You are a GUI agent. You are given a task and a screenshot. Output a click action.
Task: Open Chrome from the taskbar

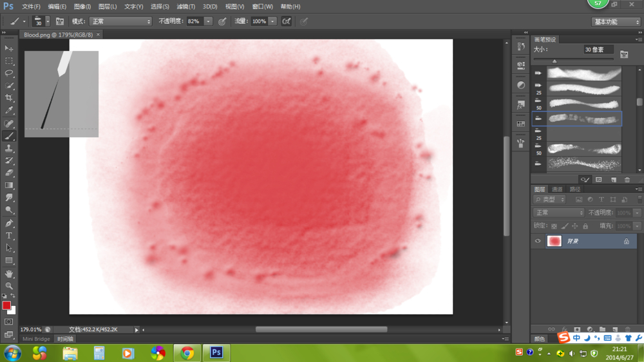click(187, 353)
